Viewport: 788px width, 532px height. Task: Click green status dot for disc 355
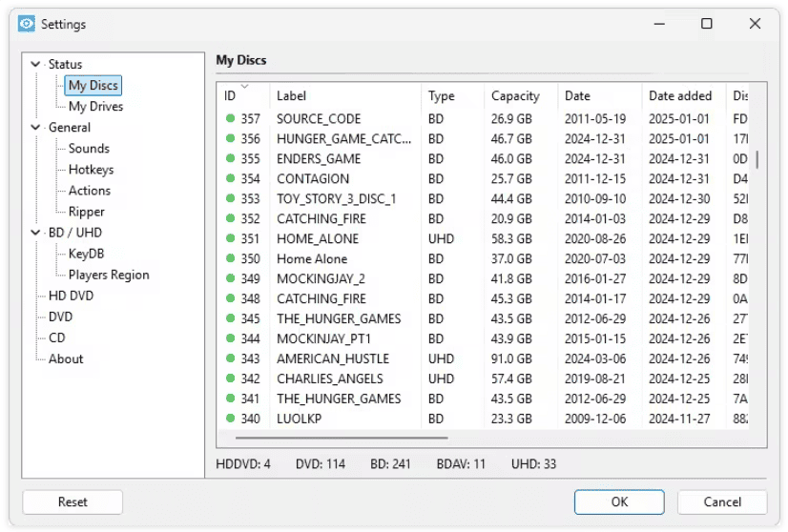[230, 159]
